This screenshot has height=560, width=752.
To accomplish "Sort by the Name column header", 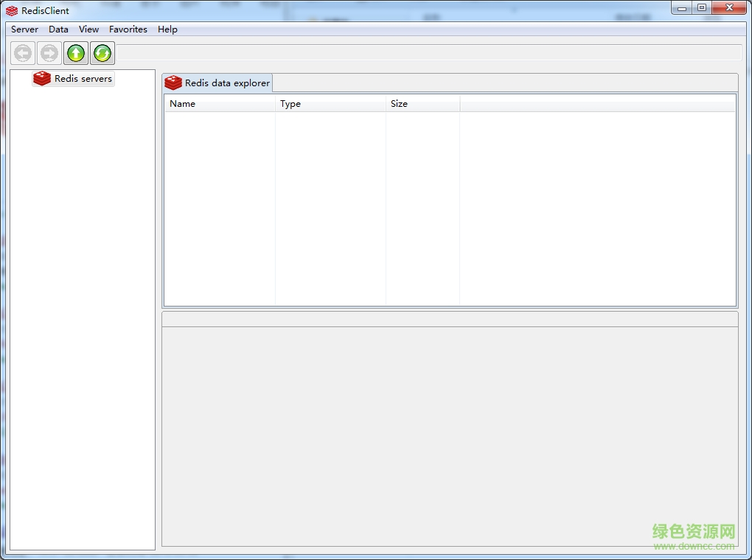I will pyautogui.click(x=220, y=104).
